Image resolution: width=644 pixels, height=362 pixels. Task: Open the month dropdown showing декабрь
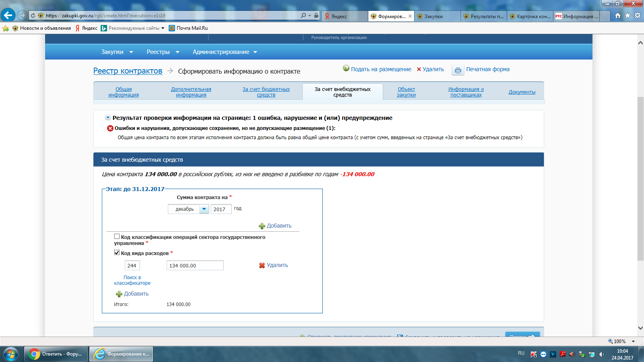point(204,209)
